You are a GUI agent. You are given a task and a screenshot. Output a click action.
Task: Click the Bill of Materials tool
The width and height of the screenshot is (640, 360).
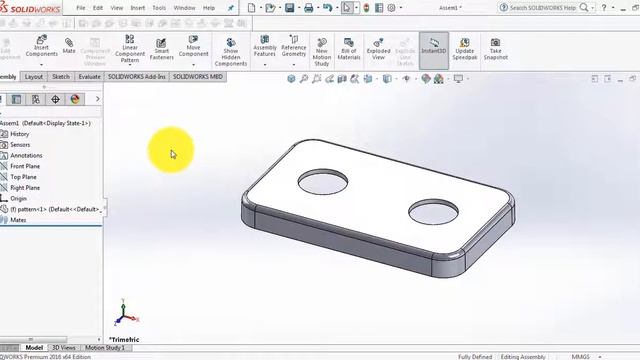coord(349,49)
